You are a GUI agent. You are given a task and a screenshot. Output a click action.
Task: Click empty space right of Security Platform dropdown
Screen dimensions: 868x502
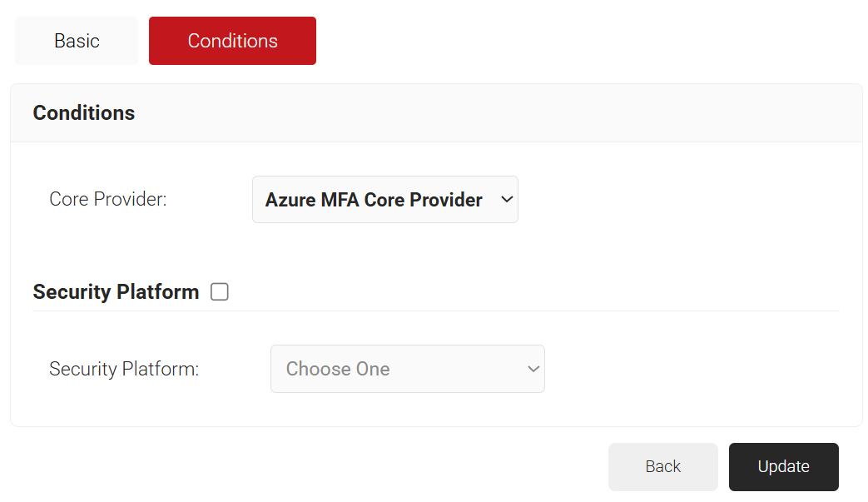pos(699,369)
